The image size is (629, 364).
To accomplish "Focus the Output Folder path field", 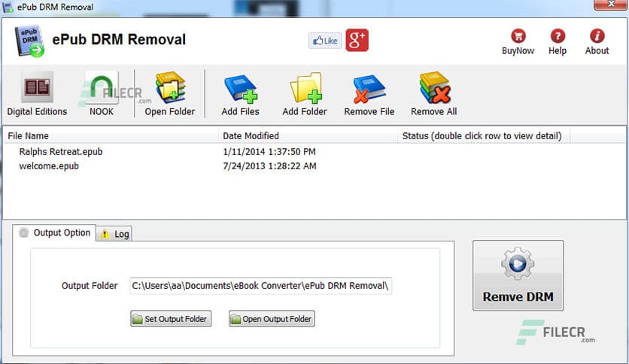I will click(x=261, y=286).
